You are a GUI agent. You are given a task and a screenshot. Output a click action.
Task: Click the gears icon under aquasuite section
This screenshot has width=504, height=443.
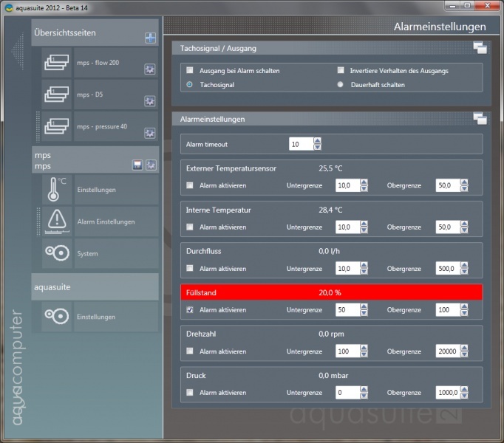coord(57,317)
